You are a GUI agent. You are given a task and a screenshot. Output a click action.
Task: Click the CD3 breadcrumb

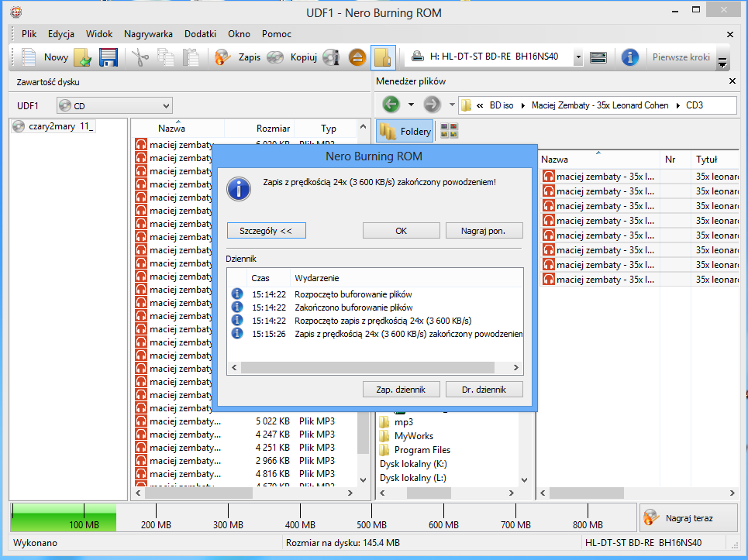point(695,105)
